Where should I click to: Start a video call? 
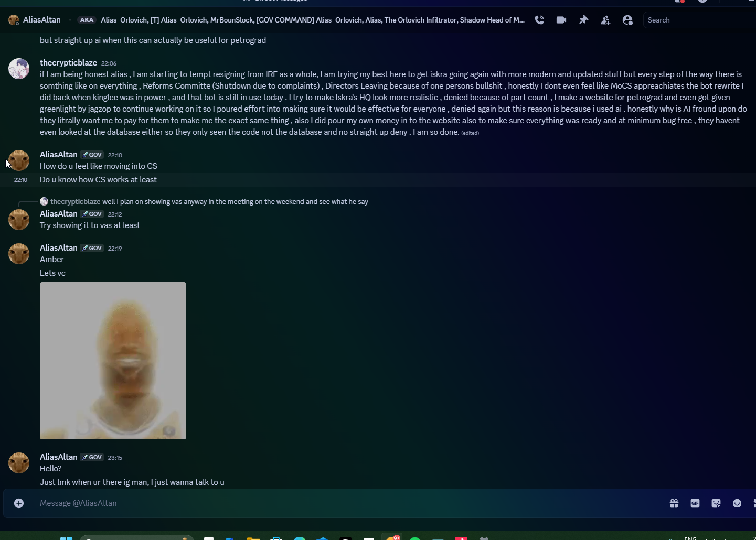561,20
